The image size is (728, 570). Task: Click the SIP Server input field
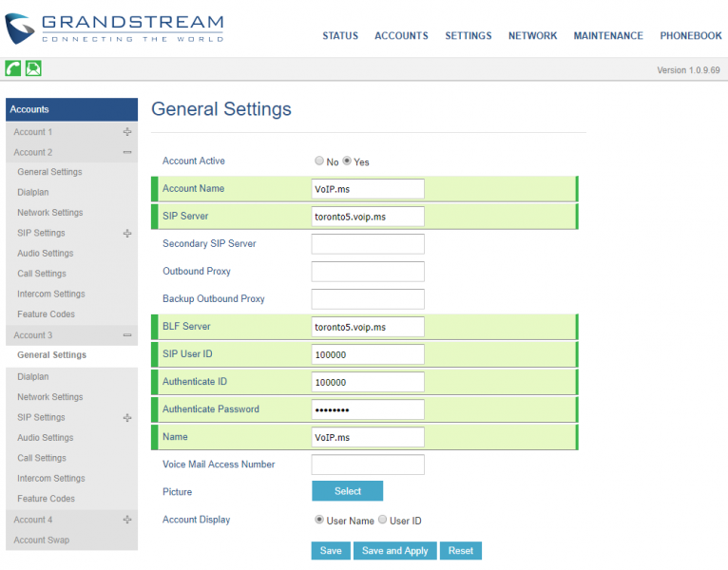(x=368, y=217)
